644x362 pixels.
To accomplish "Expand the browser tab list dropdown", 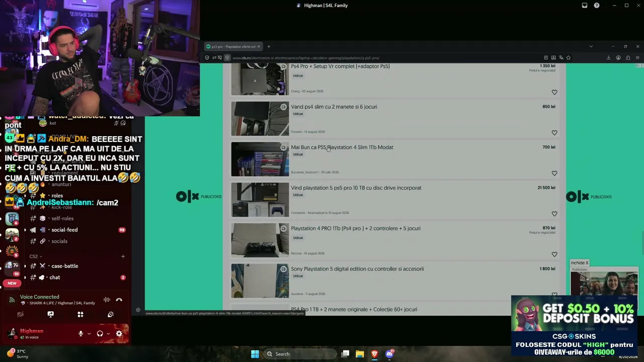I will click(591, 47).
